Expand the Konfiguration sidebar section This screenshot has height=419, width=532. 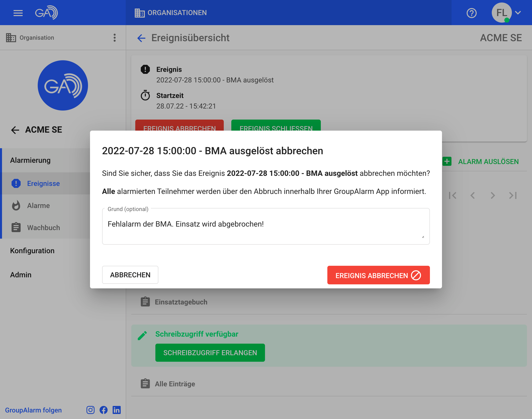pos(32,251)
